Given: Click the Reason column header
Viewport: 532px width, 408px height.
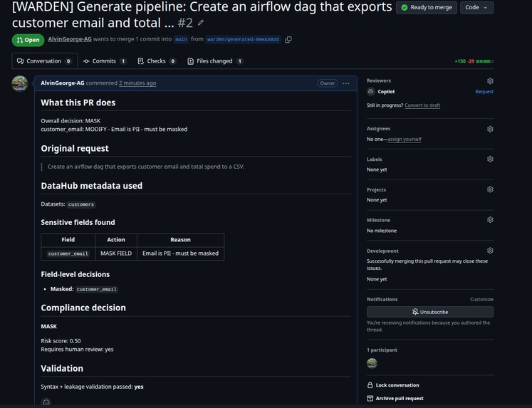Looking at the screenshot, I should [180, 240].
